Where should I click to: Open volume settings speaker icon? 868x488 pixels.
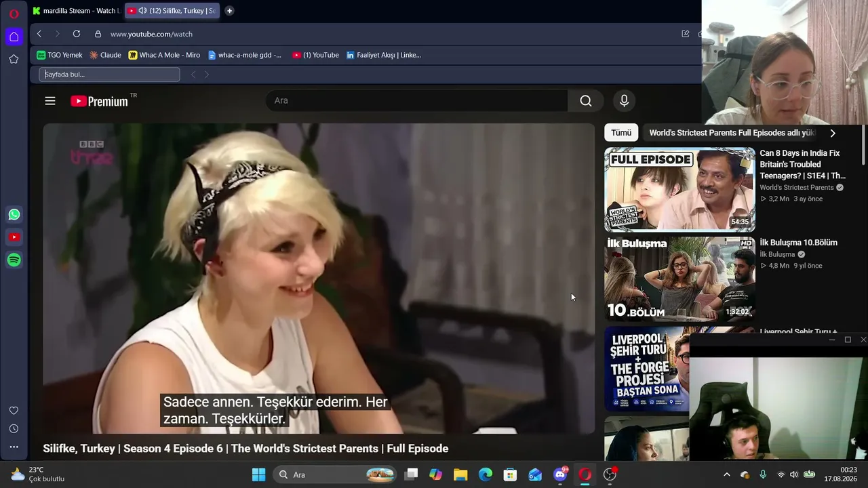click(x=794, y=474)
